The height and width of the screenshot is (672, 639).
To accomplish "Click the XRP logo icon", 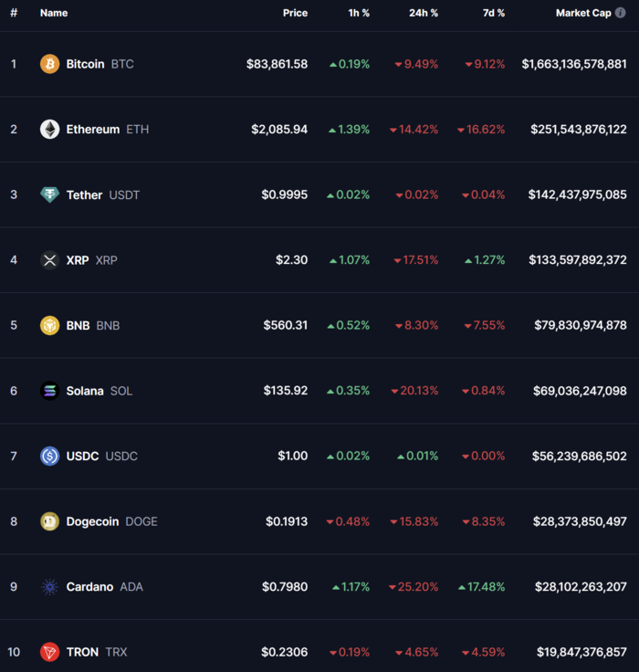I will tap(49, 259).
